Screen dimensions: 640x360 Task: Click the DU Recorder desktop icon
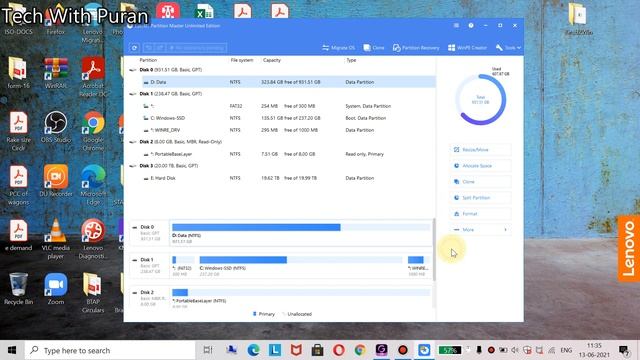[56, 181]
